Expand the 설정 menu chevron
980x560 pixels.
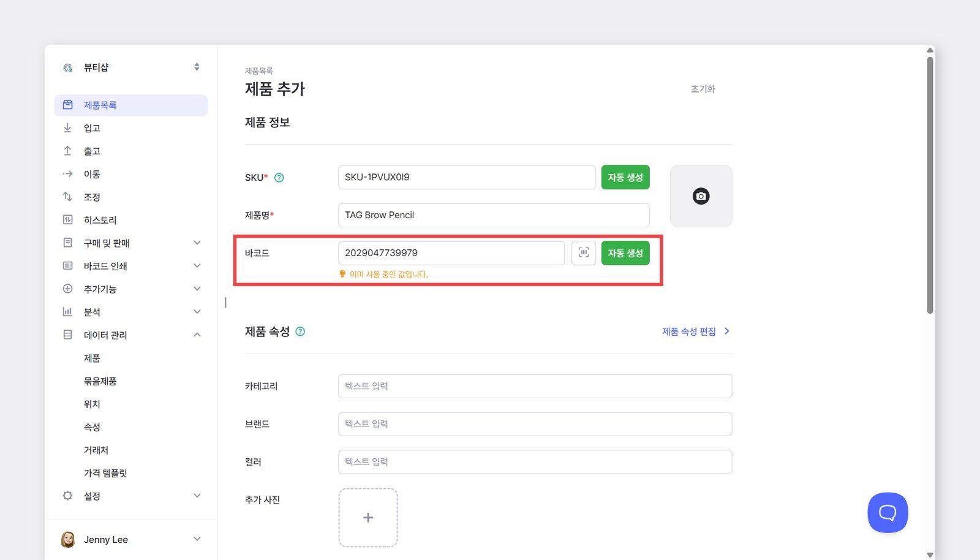coord(197,496)
